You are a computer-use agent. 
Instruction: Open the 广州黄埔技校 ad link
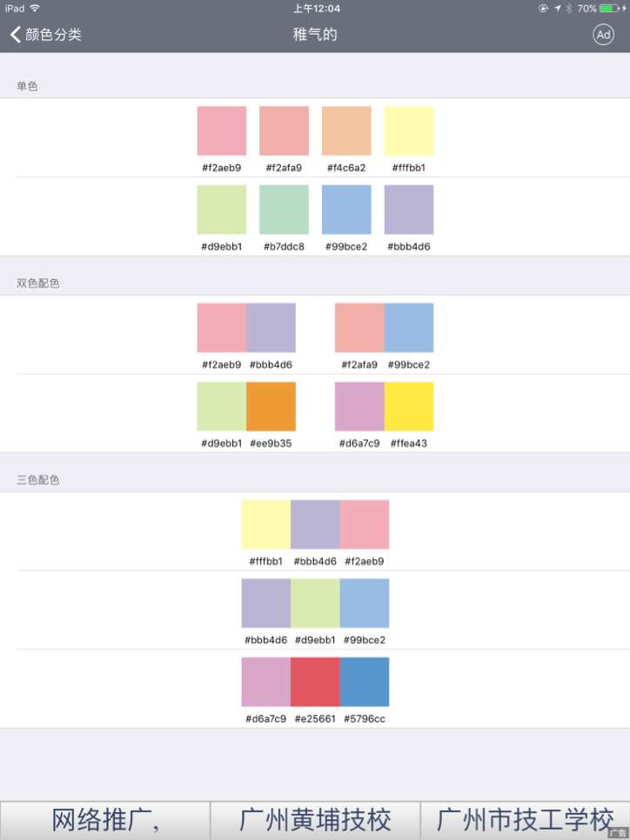315,820
